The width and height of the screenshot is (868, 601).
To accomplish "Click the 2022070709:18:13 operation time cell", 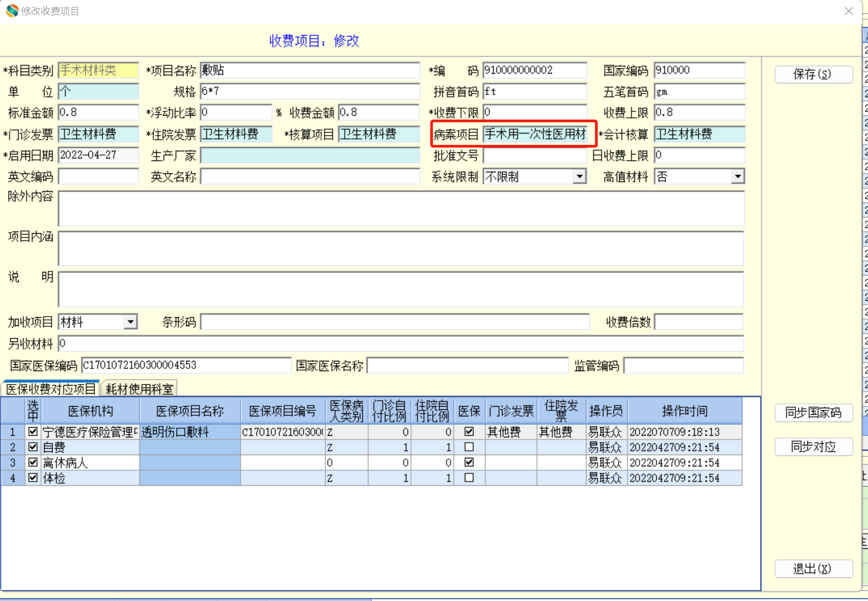I will point(685,432).
